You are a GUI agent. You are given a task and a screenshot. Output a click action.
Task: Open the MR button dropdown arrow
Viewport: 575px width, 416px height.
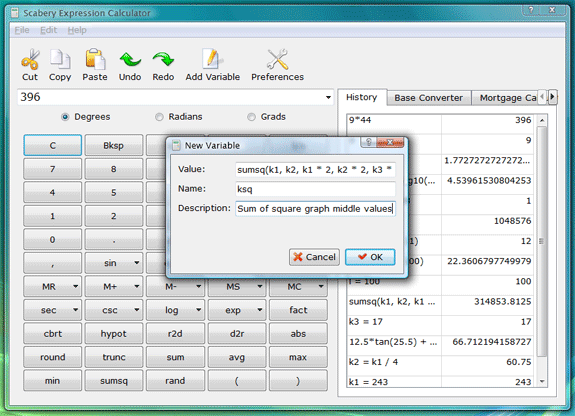(x=75, y=286)
